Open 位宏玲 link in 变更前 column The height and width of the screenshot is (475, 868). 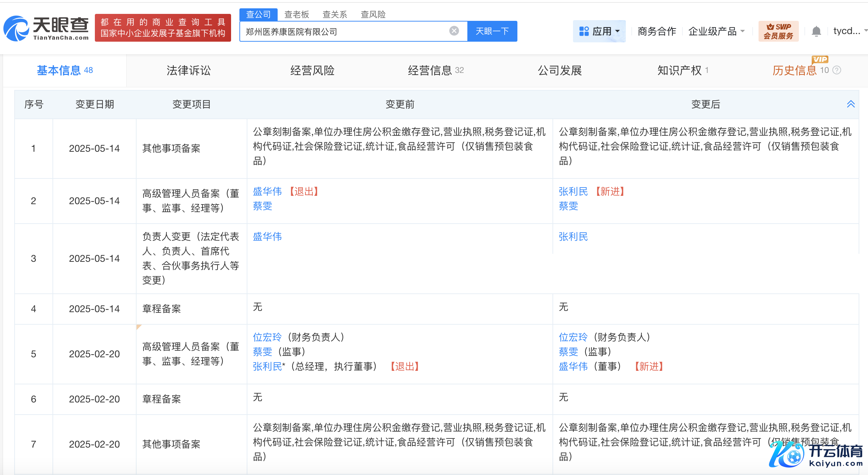(267, 337)
